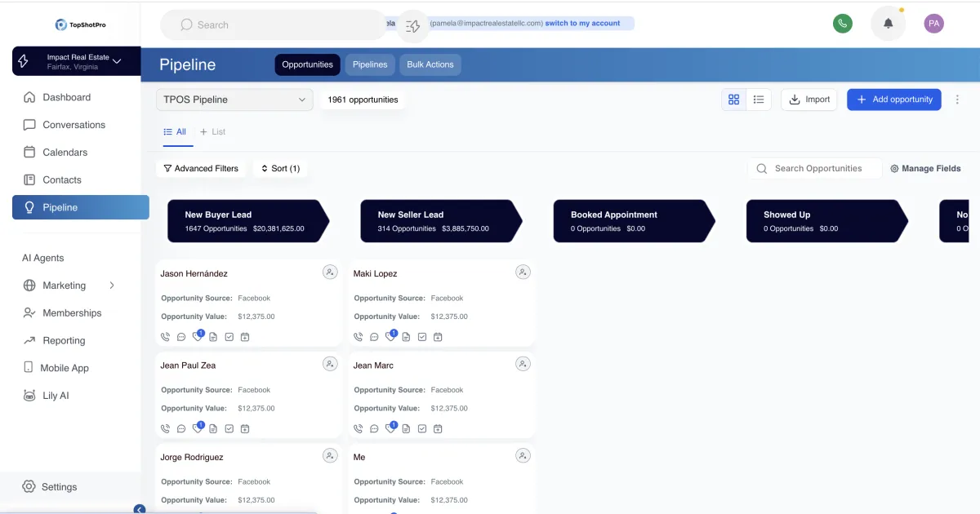Screen dimensions: 980x514
Task: Click the Import button
Action: (x=808, y=100)
